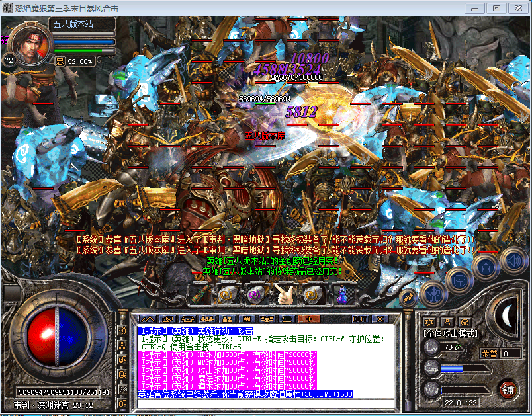This screenshot has height=416, width=532.
Task: Use the green scroll in the quick slot
Action: 200,294
